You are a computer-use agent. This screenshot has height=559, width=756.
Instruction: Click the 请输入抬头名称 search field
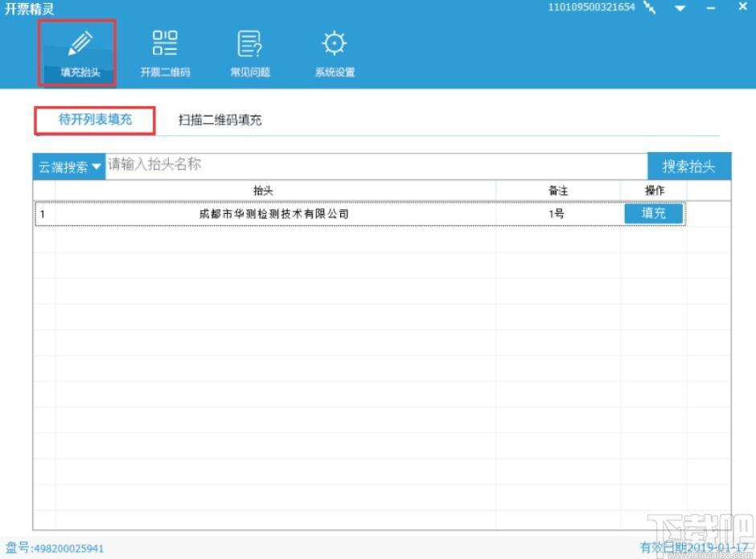(376, 166)
